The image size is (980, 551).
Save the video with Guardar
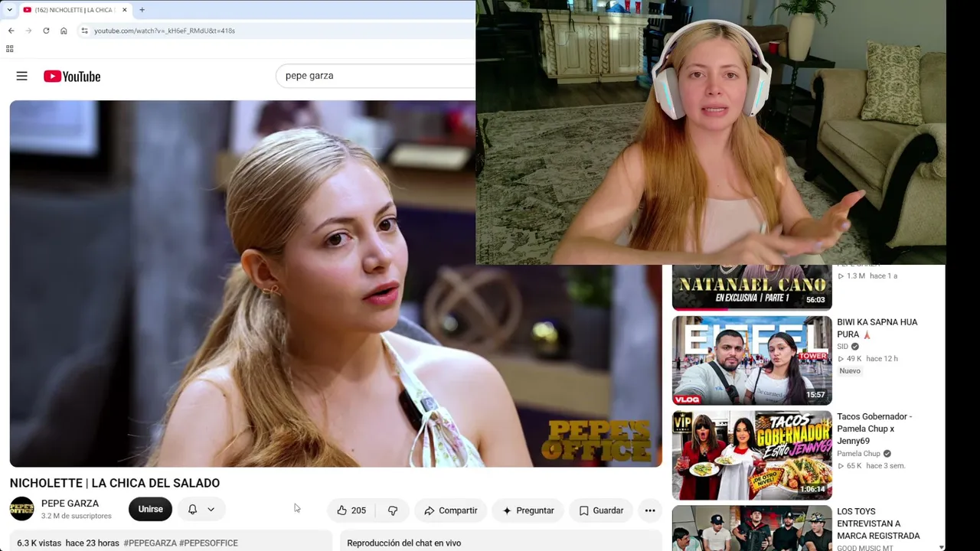click(601, 510)
